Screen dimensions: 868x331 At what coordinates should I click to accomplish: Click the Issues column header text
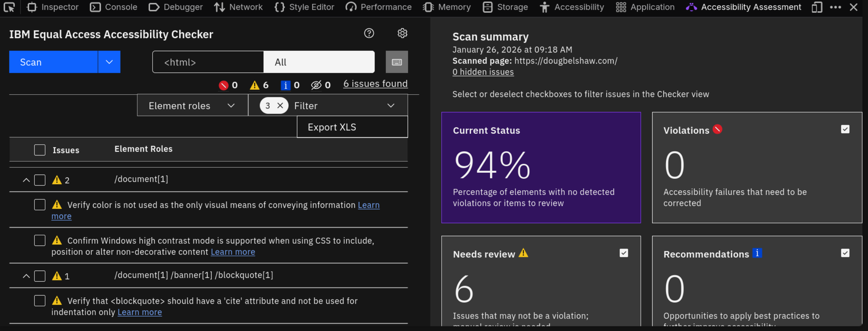click(x=66, y=150)
